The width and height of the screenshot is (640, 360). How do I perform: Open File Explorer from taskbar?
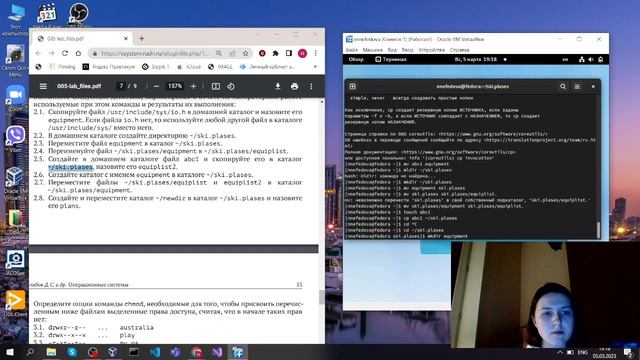point(51,352)
